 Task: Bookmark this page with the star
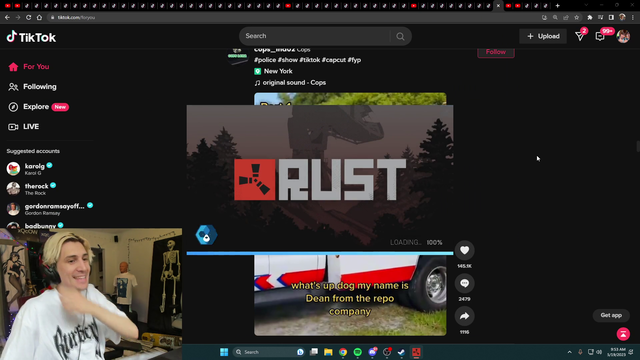pyautogui.click(x=576, y=18)
